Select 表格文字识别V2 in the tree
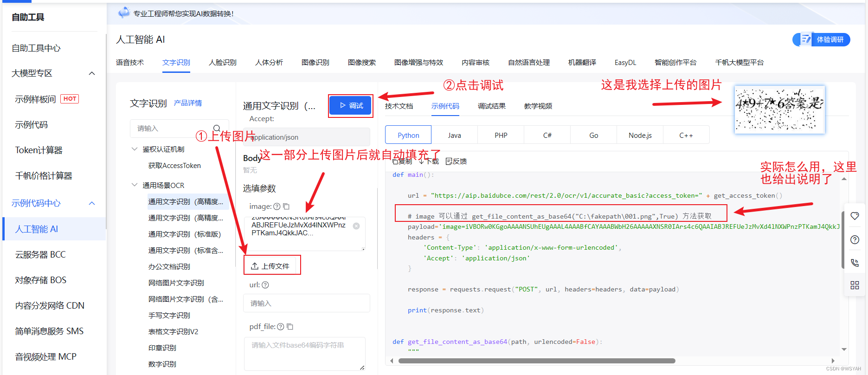 pos(173,331)
